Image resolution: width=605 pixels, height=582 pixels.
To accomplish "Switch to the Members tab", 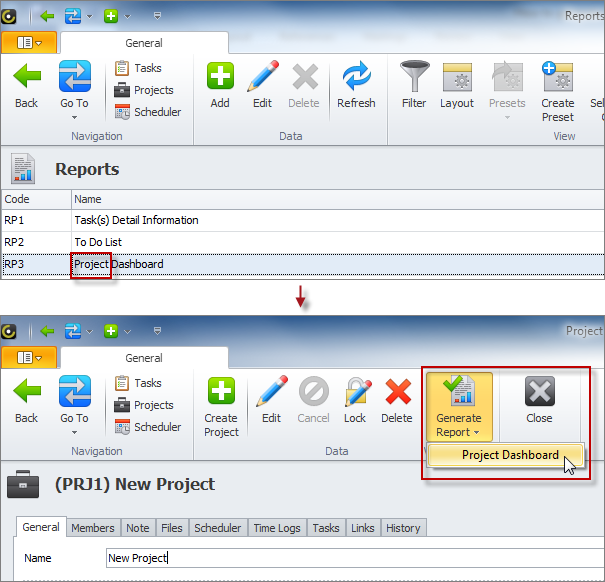I will pos(93,528).
